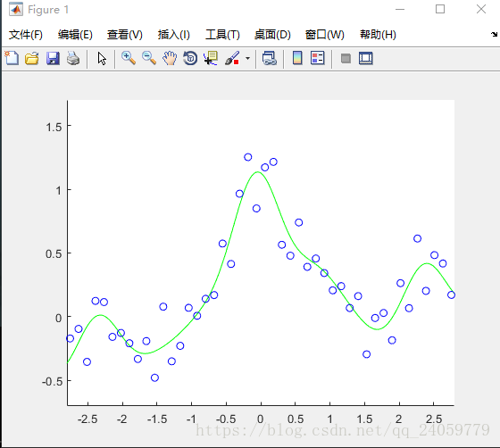Viewport: 500px width, 448px height.
Task: Open the brush color dropdown arrow
Action: coord(247,58)
